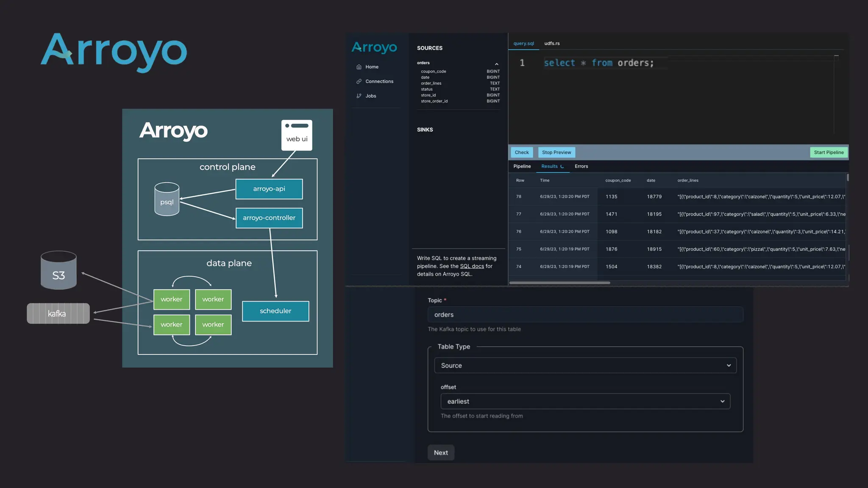Open the Pipeline tab
The width and height of the screenshot is (868, 488).
[x=522, y=166]
